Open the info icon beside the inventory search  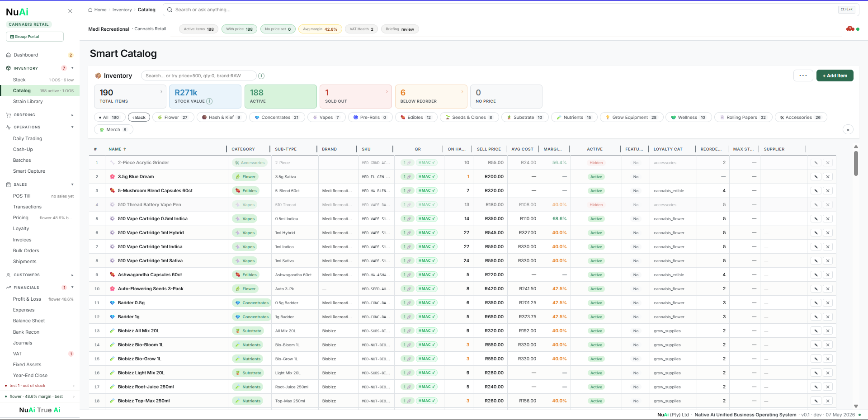[x=261, y=76]
